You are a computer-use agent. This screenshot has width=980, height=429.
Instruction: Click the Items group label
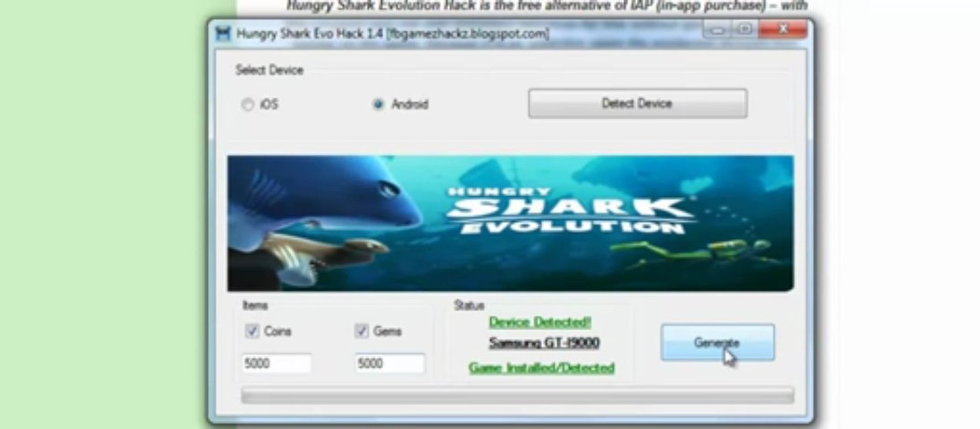click(255, 306)
